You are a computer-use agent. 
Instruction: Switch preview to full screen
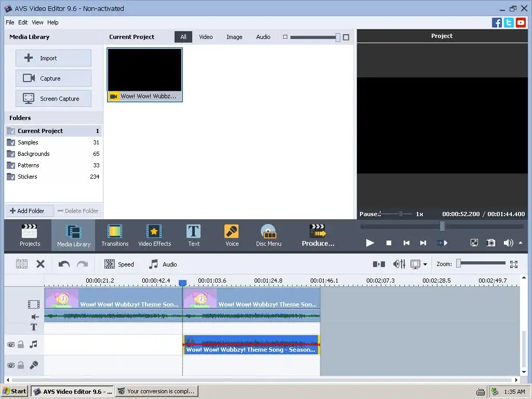coord(474,243)
